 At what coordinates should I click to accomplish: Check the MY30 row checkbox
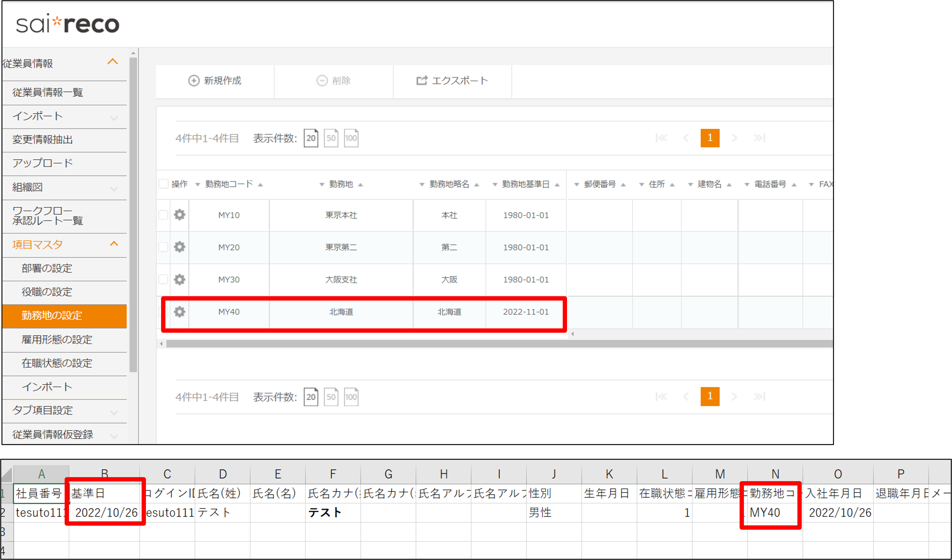click(x=163, y=279)
